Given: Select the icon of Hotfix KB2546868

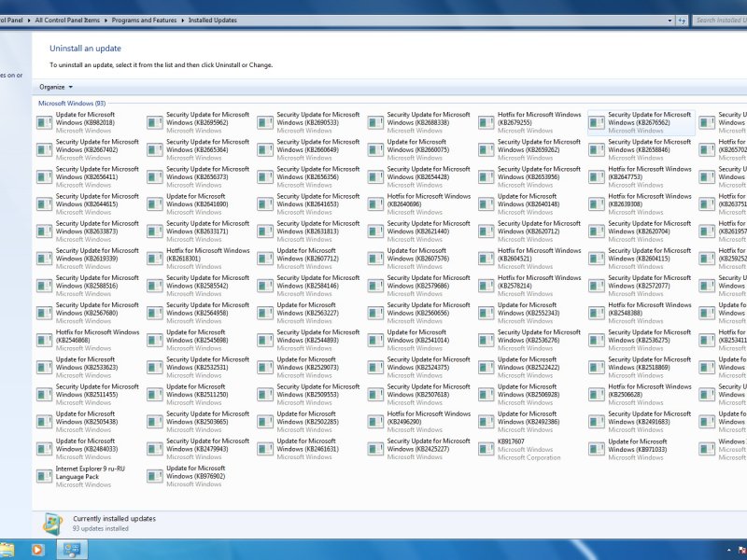Looking at the screenshot, I should [x=44, y=340].
